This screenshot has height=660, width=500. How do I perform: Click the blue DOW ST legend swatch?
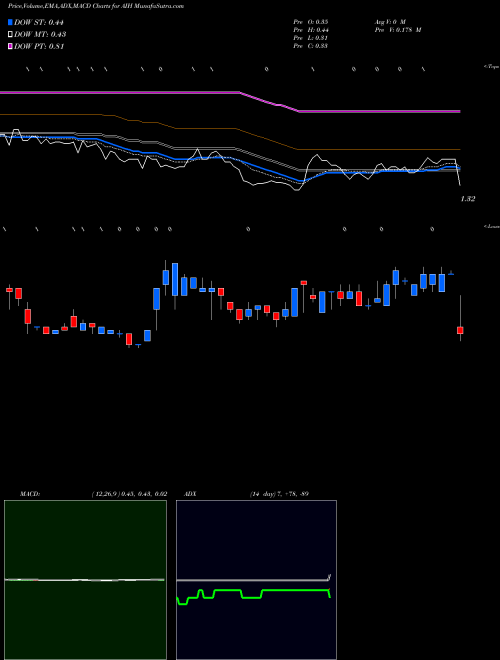click(10, 22)
